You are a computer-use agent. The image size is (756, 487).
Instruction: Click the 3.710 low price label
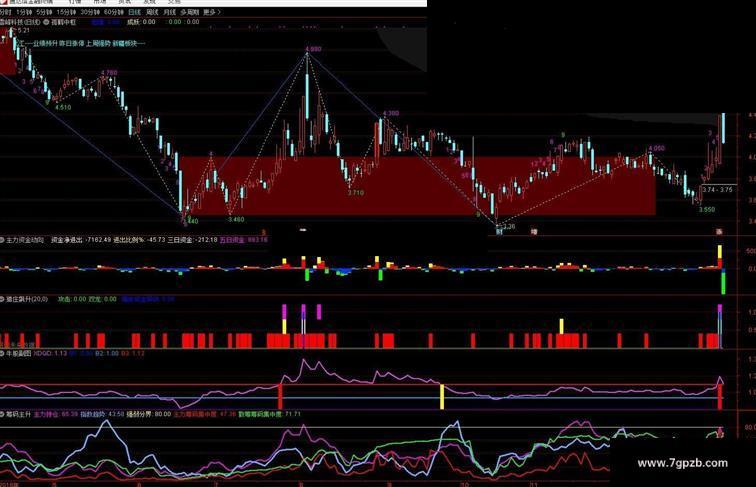click(356, 193)
